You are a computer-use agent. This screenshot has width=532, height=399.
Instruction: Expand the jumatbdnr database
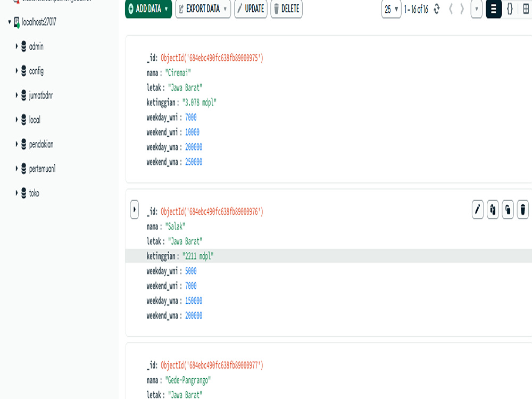pos(16,95)
